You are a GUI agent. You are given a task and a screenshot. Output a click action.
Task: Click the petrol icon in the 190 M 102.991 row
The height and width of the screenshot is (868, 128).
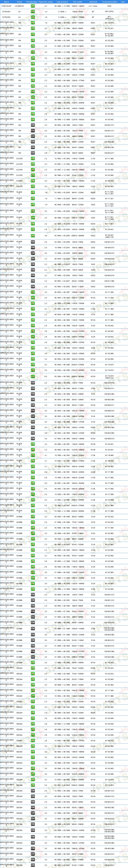pyautogui.click(x=33, y=109)
